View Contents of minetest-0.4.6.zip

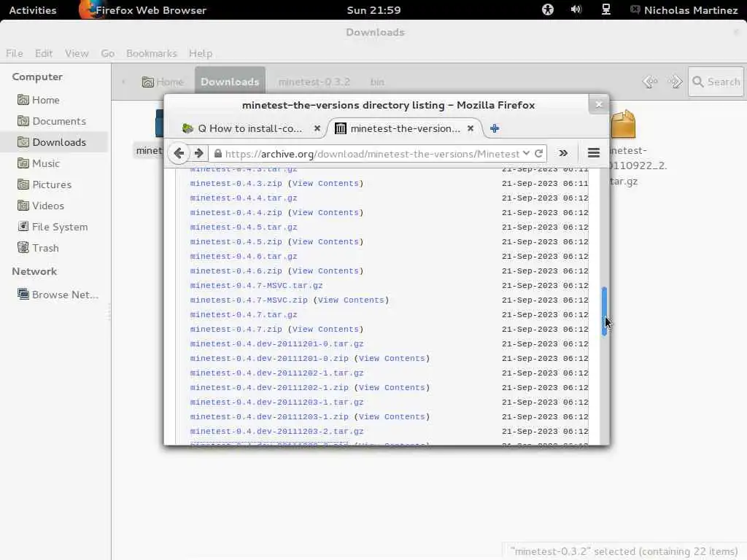pos(325,271)
